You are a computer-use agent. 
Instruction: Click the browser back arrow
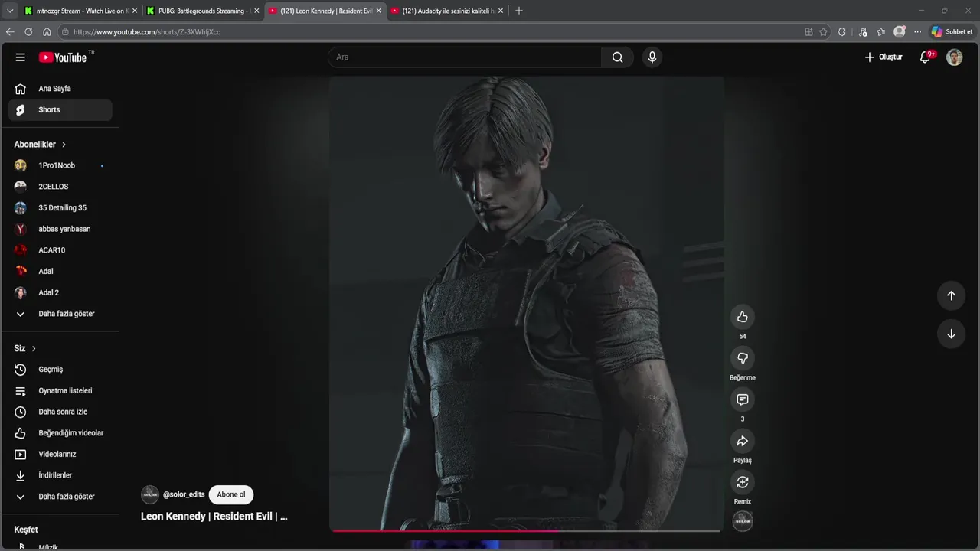(x=10, y=32)
